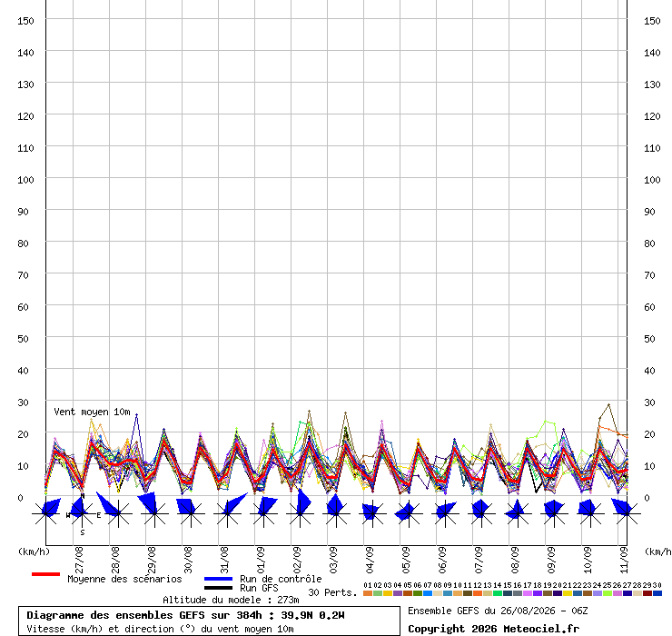Click the wind rose above the 05/09 label

click(x=409, y=513)
